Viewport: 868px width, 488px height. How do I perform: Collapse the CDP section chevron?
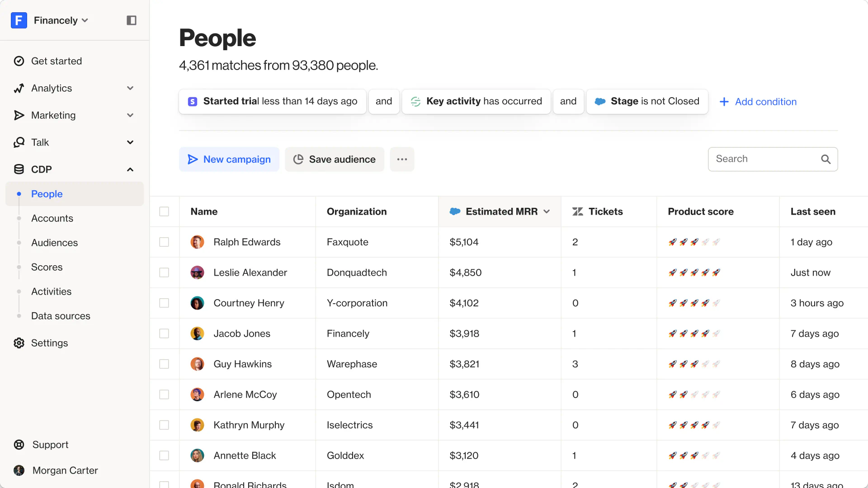coord(130,169)
